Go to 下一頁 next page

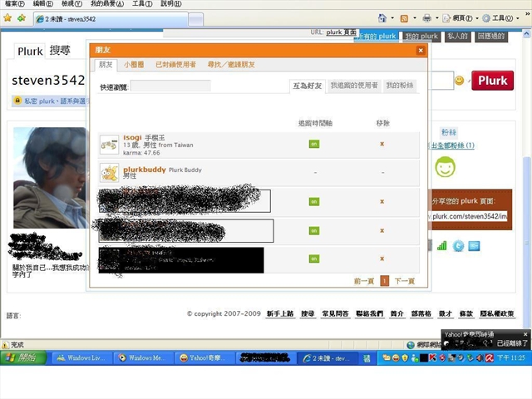[x=404, y=281]
